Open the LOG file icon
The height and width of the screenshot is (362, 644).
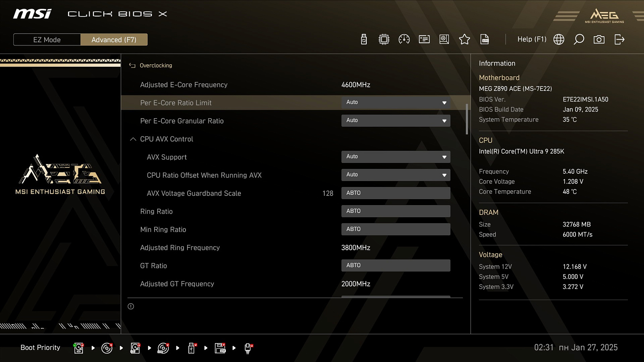[x=485, y=39]
